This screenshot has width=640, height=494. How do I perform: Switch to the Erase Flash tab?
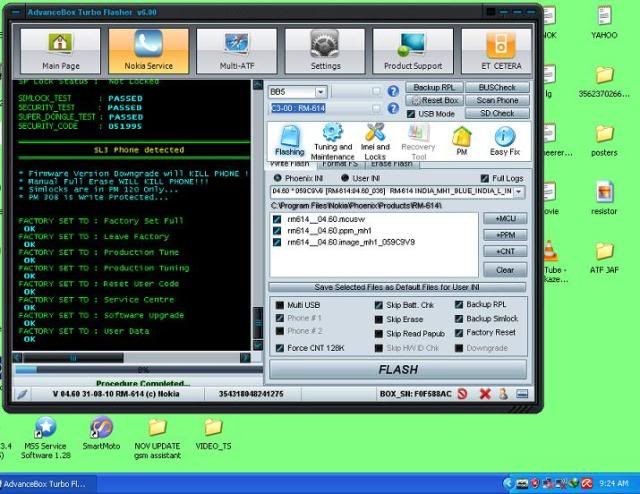pos(391,164)
